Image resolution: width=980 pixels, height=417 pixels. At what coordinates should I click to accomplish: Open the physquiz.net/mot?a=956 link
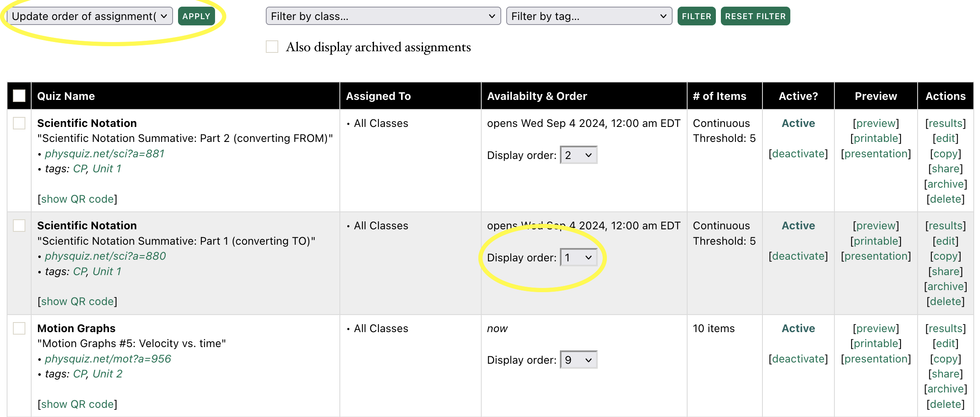click(108, 359)
